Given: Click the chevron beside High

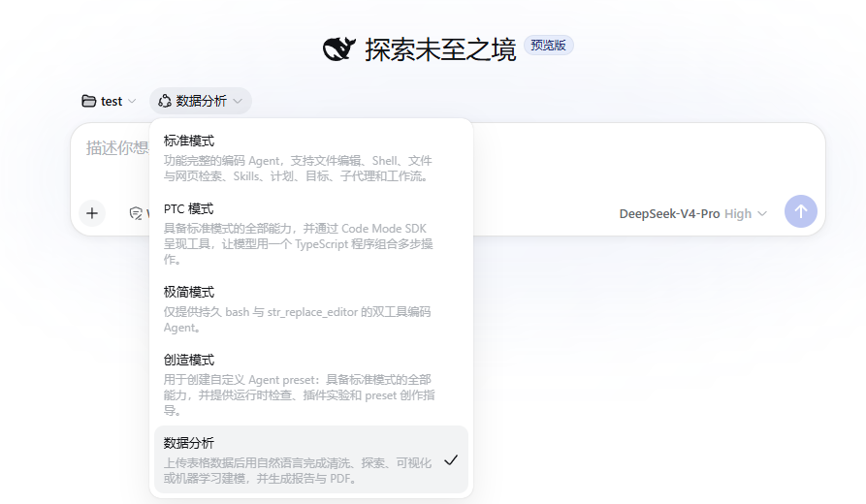Looking at the screenshot, I should [x=762, y=213].
